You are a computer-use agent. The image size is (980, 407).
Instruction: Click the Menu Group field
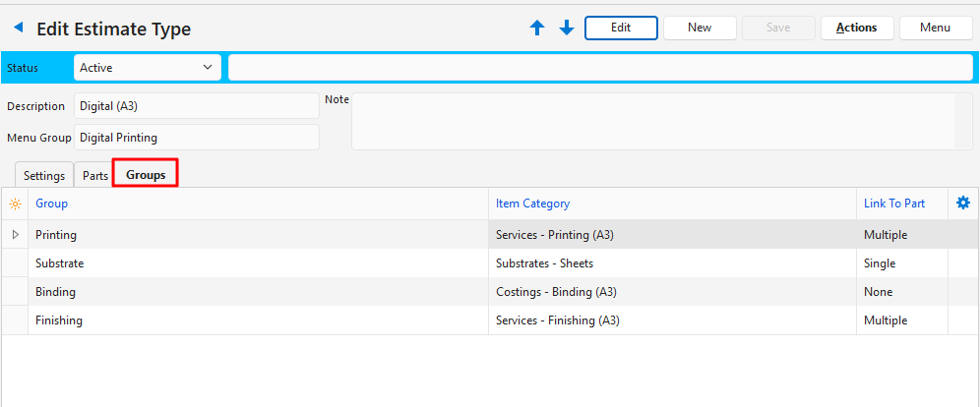click(197, 138)
